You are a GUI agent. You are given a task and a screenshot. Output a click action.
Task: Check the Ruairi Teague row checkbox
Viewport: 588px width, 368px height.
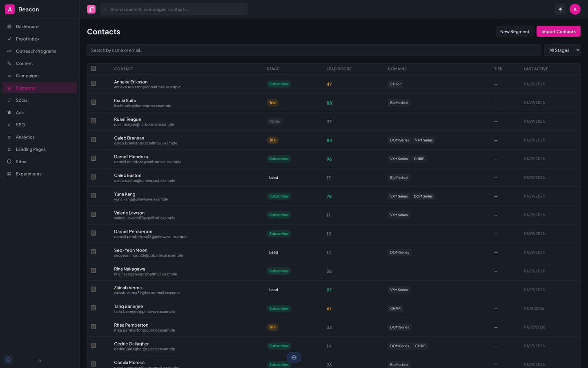[x=94, y=121]
